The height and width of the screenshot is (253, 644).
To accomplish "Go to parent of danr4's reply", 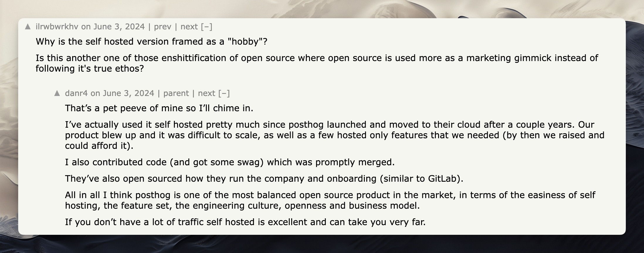I will click(x=176, y=93).
